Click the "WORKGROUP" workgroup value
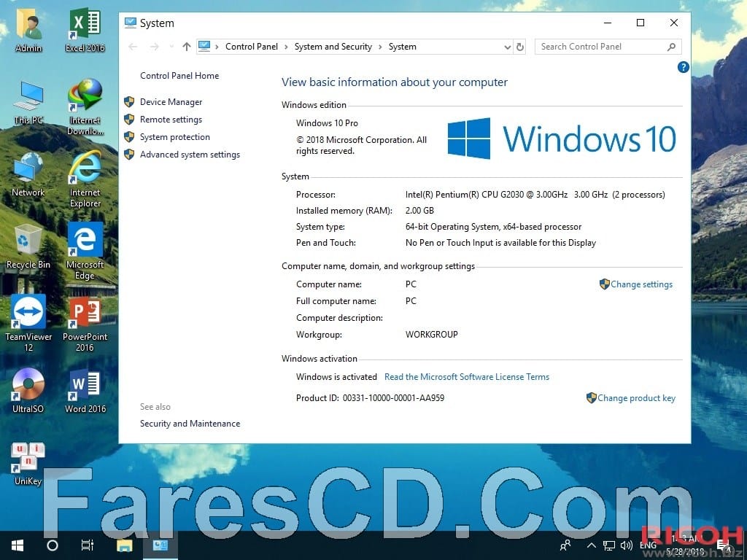747x560 pixels. tap(432, 334)
